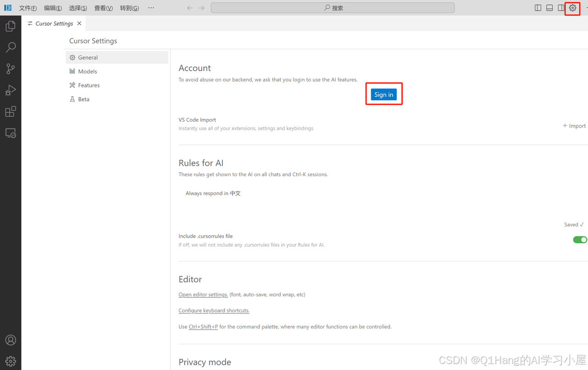588x370 pixels.
Task: Toggle bottom panel layout icon
Action: tap(549, 8)
